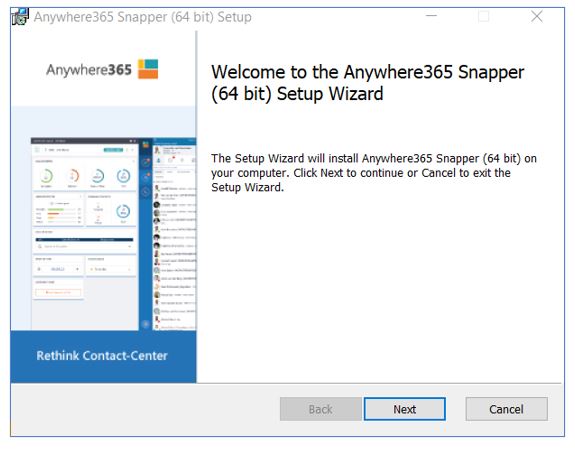Click the Setup Wizard description paragraph
Screen dimensions: 575x451
(x=373, y=173)
